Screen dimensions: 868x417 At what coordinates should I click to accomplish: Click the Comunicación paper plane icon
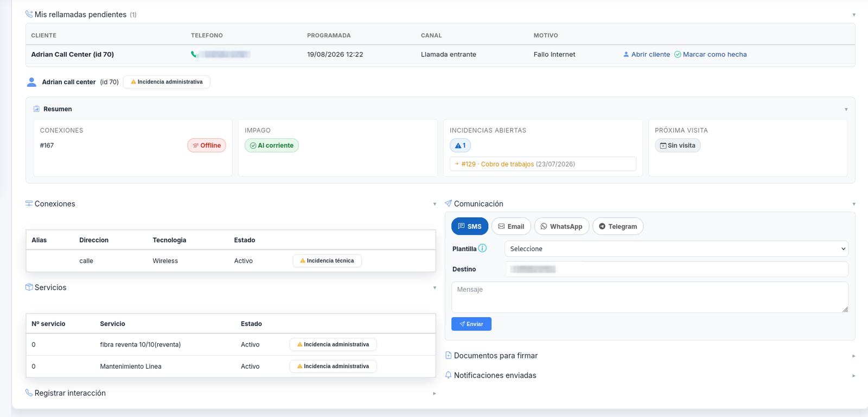(448, 203)
